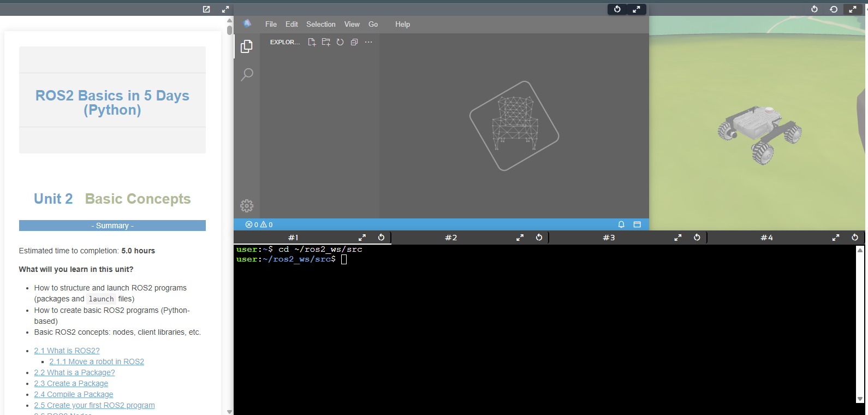Open the 2.1.1 Move a robot in ROS2 link
868x415 pixels.
point(97,361)
